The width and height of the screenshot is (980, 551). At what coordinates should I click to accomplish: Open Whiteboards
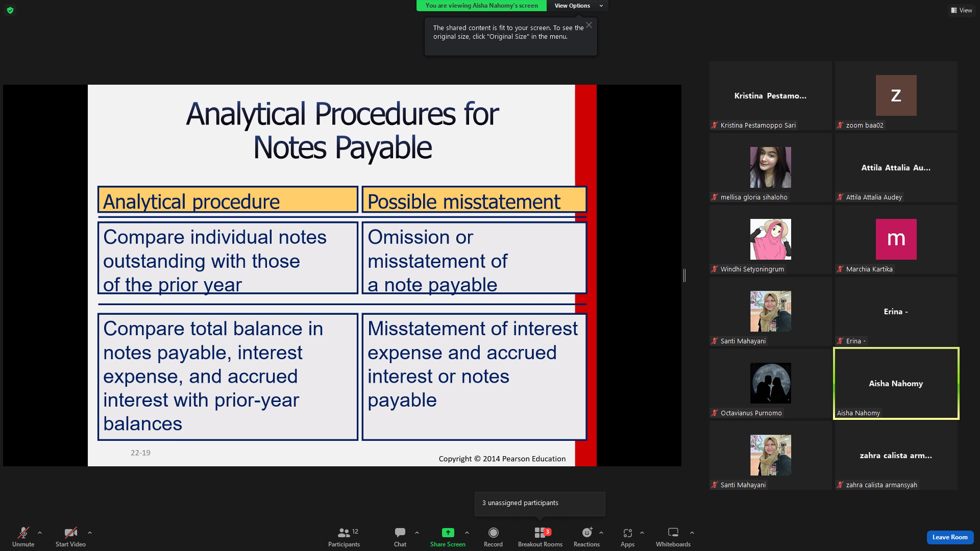673,537
